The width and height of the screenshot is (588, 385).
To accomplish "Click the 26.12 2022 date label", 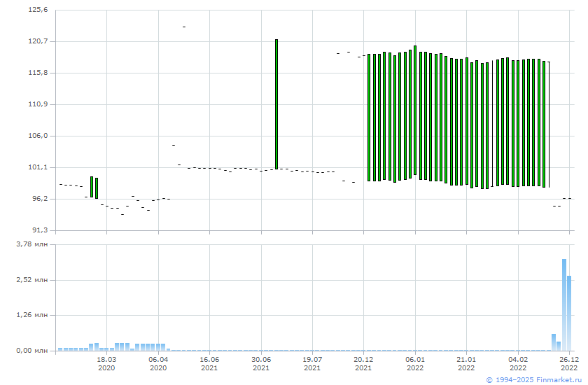I will pos(569,363).
